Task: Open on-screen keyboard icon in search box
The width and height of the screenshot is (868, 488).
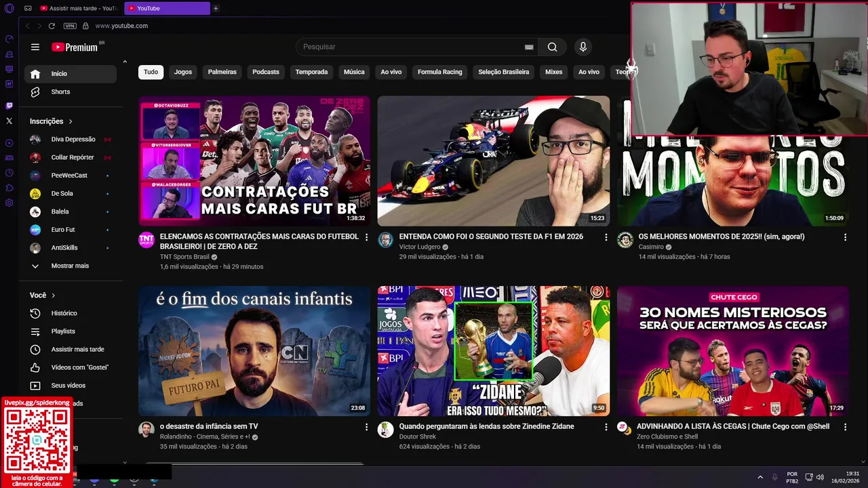Action: pos(529,47)
